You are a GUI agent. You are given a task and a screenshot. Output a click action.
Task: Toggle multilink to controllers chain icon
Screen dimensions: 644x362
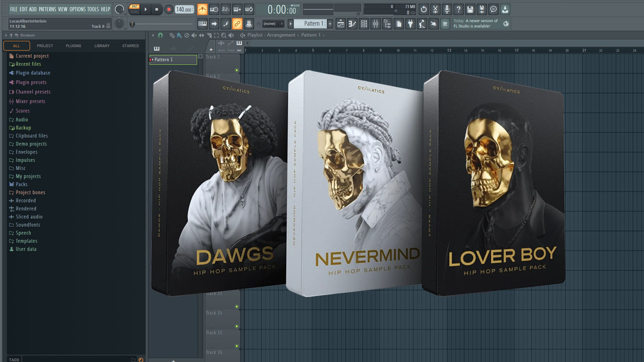click(x=237, y=24)
